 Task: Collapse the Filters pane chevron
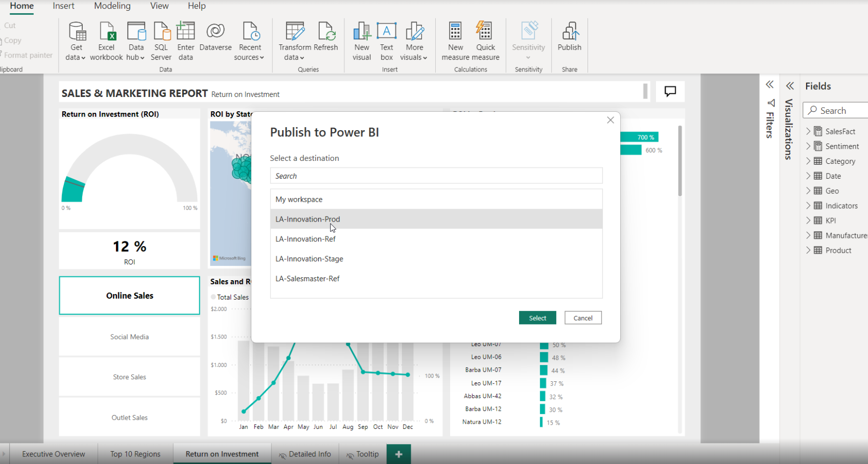pos(769,85)
